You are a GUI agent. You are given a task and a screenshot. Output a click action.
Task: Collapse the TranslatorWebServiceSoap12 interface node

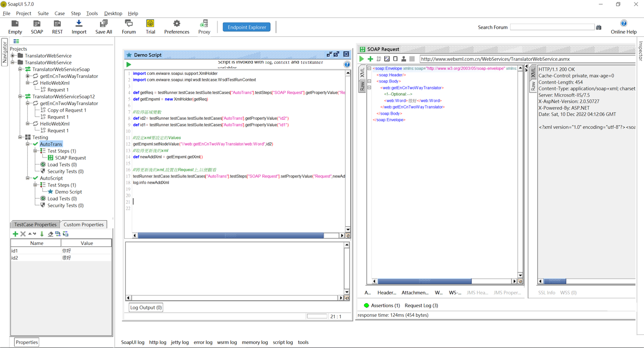click(x=21, y=97)
